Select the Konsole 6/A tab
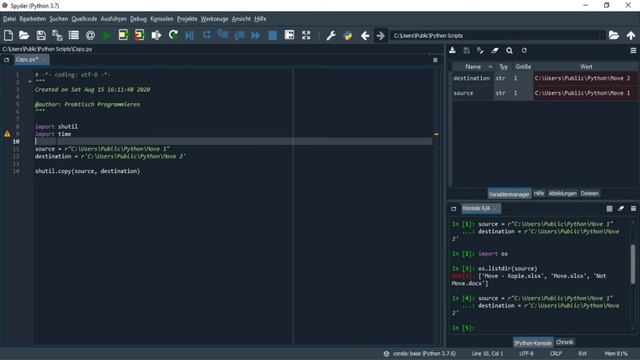The width and height of the screenshot is (640, 360). (480, 209)
